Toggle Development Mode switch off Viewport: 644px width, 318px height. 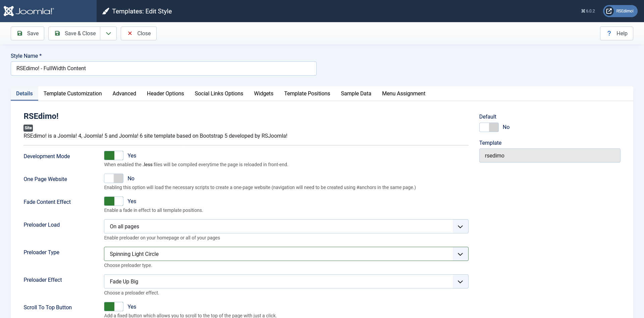coord(114,155)
